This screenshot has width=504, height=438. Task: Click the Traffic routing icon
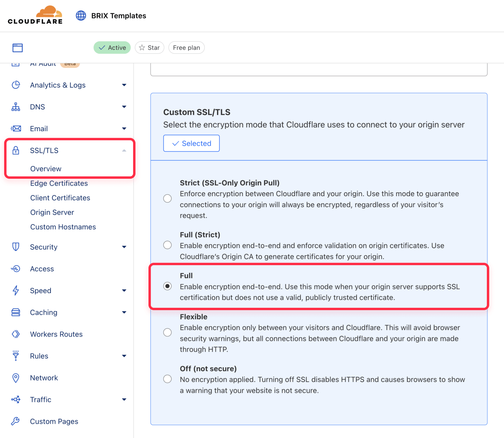click(16, 400)
